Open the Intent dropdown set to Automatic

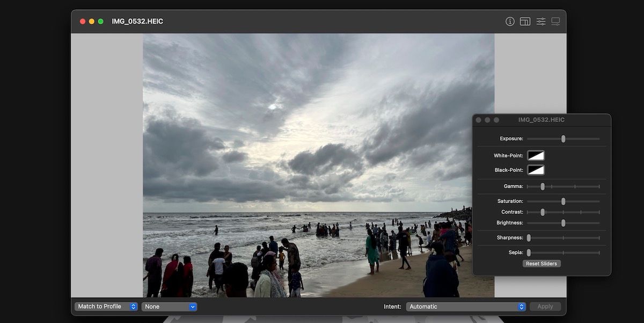[465, 306]
